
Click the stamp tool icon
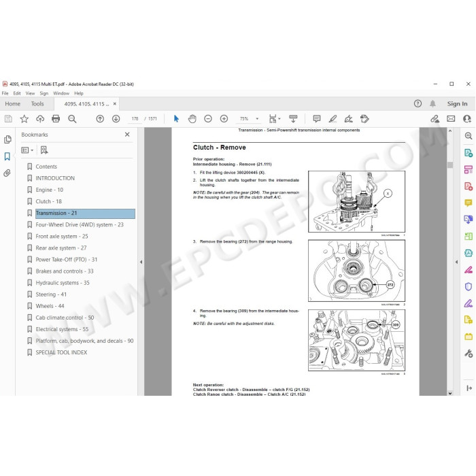[364, 119]
